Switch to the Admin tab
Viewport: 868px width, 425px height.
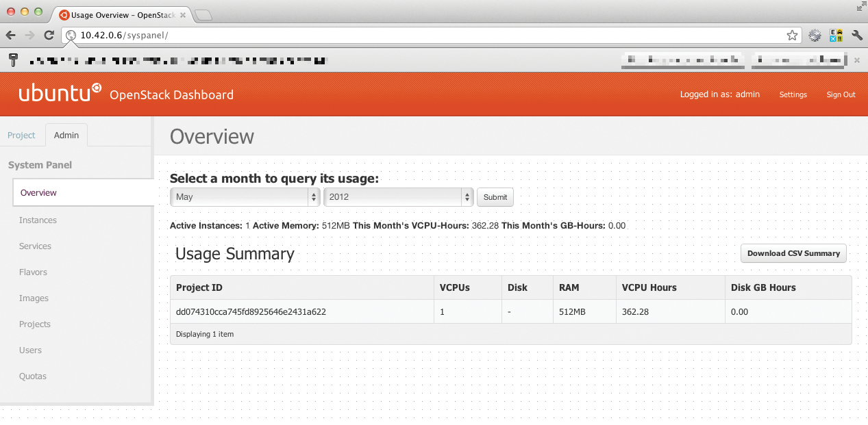coord(66,135)
